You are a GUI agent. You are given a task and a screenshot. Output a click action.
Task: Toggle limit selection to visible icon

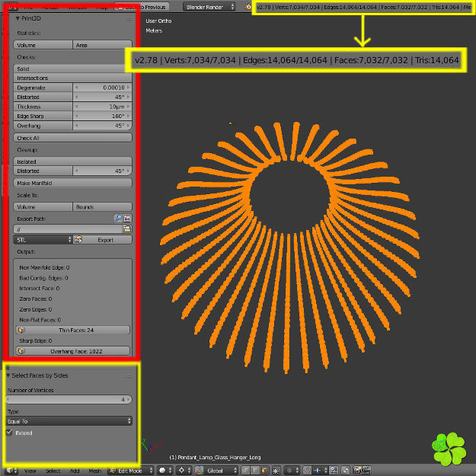click(x=276, y=470)
